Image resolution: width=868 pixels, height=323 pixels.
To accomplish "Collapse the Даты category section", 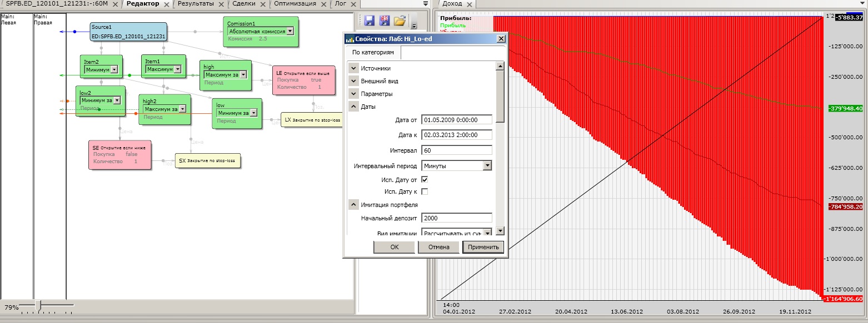I will (x=353, y=107).
